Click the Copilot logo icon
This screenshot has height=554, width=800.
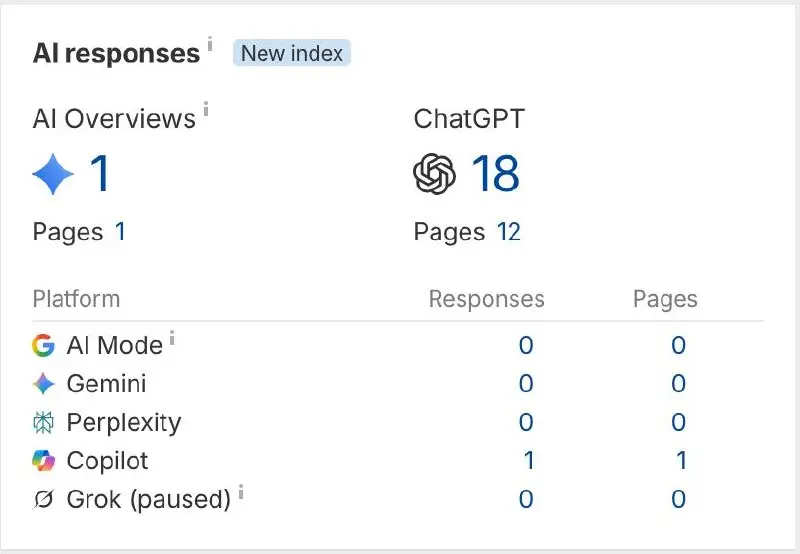point(43,461)
